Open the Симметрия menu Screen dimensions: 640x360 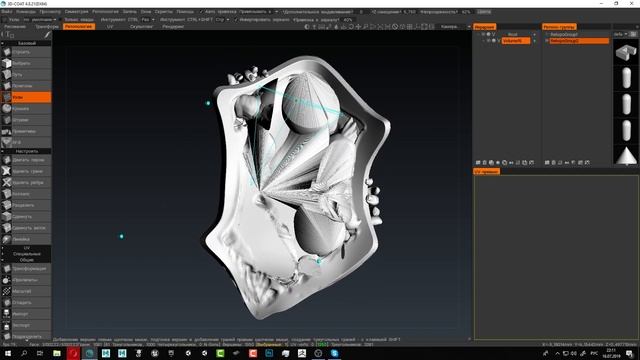click(76, 12)
